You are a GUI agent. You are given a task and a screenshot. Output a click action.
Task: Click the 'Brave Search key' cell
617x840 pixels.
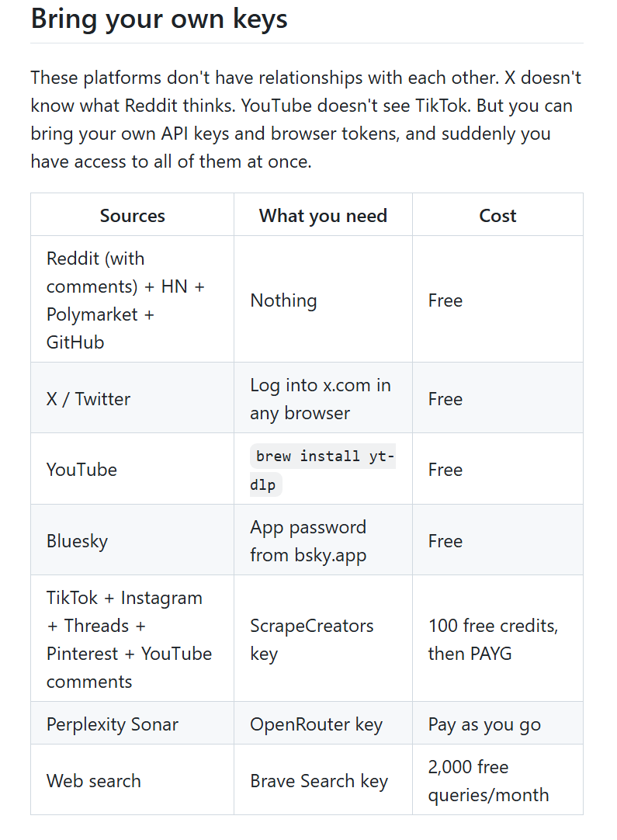[323, 780]
